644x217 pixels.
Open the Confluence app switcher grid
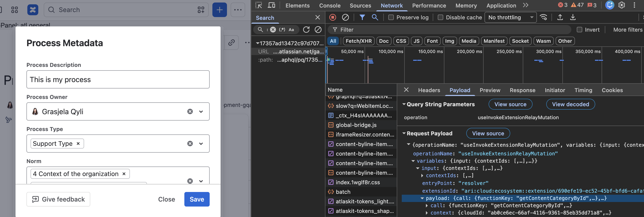click(15, 10)
